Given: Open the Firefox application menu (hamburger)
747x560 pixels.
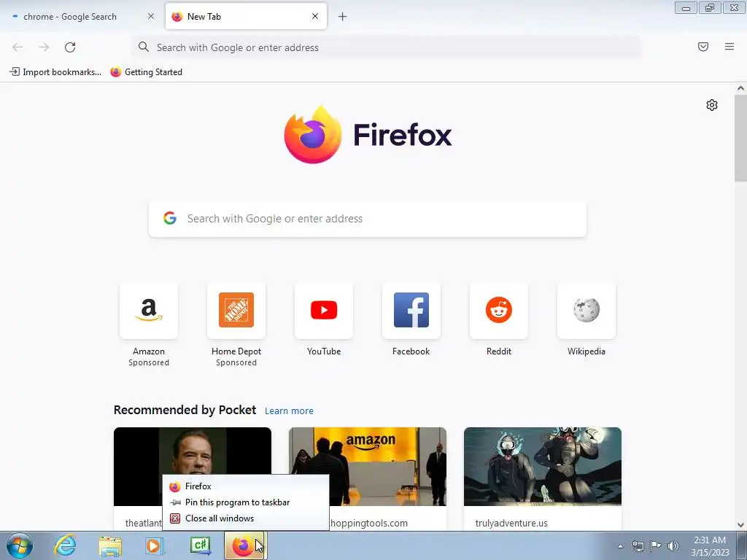Looking at the screenshot, I should [x=729, y=47].
